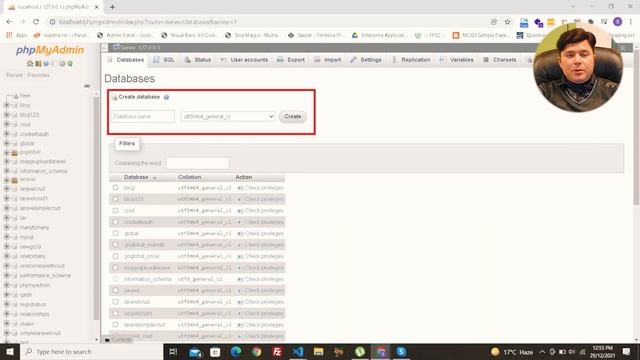Open the Chrome profile avatar

coord(618,22)
